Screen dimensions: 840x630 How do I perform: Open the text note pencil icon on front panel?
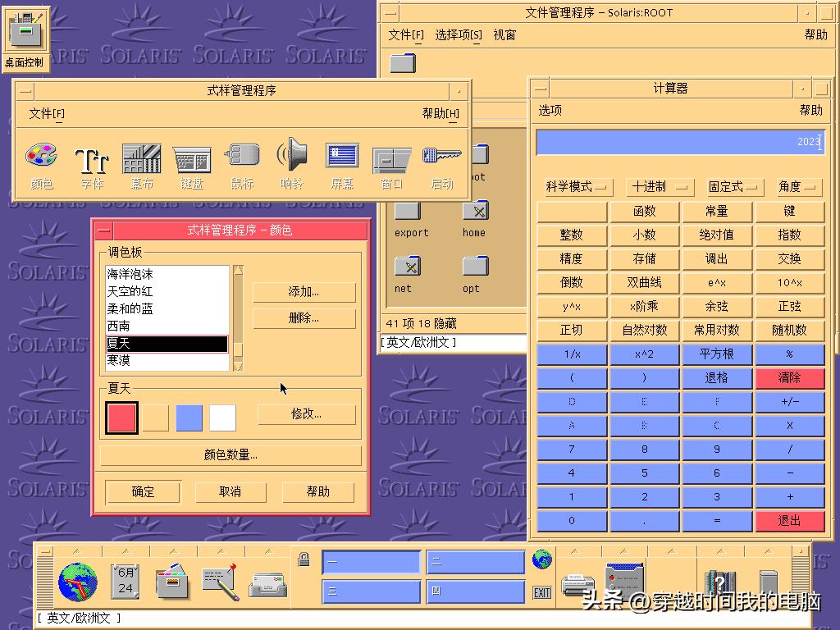[220, 582]
